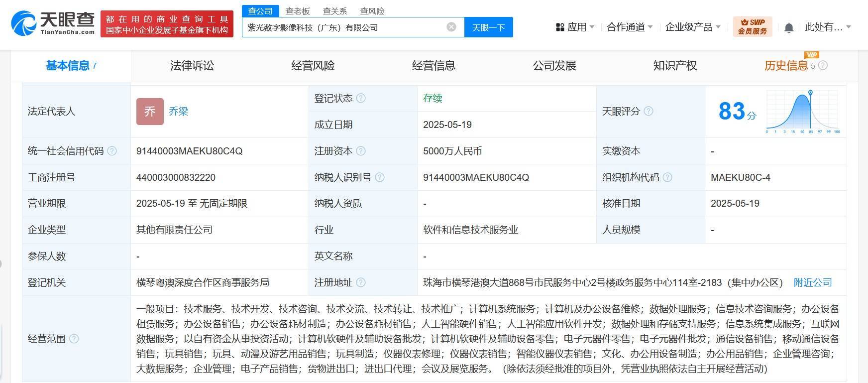
Task: Open legal representative 乔梁 link
Action: [178, 112]
